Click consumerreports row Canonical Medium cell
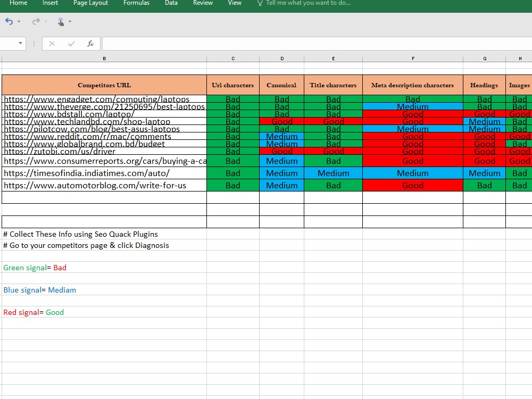Viewport: 532px width, 399px height. 282,161
